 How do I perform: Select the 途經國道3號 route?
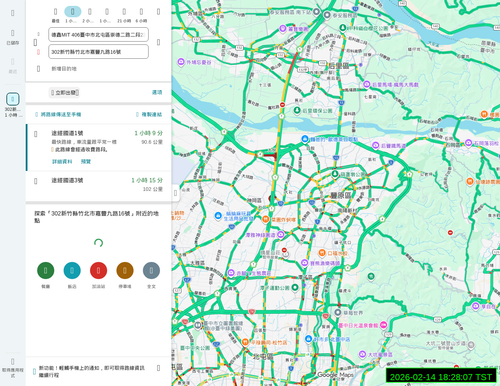pyautogui.click(x=98, y=186)
